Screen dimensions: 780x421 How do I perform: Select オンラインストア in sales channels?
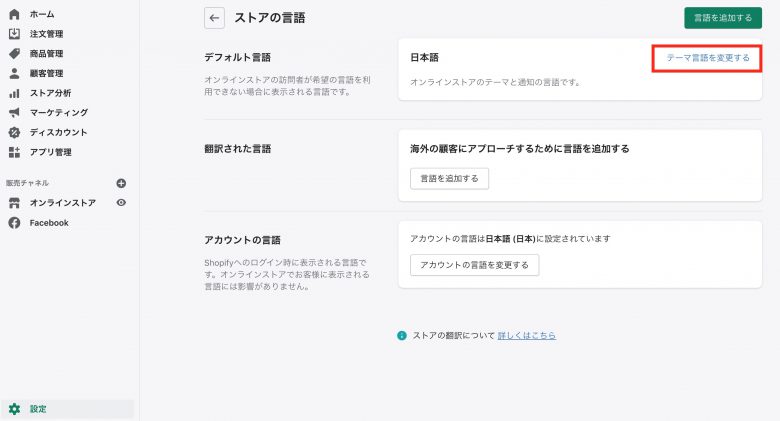coord(63,203)
